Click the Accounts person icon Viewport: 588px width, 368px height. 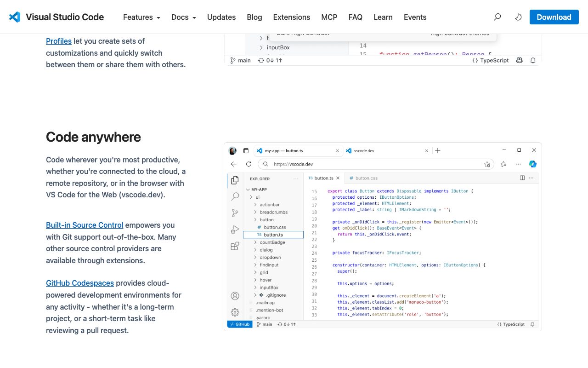(235, 296)
